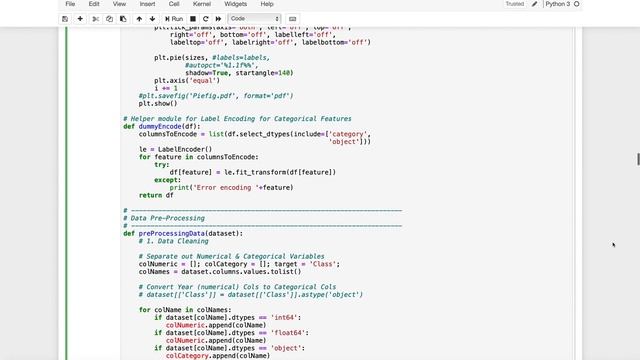Open the Cell menu

coord(174,4)
